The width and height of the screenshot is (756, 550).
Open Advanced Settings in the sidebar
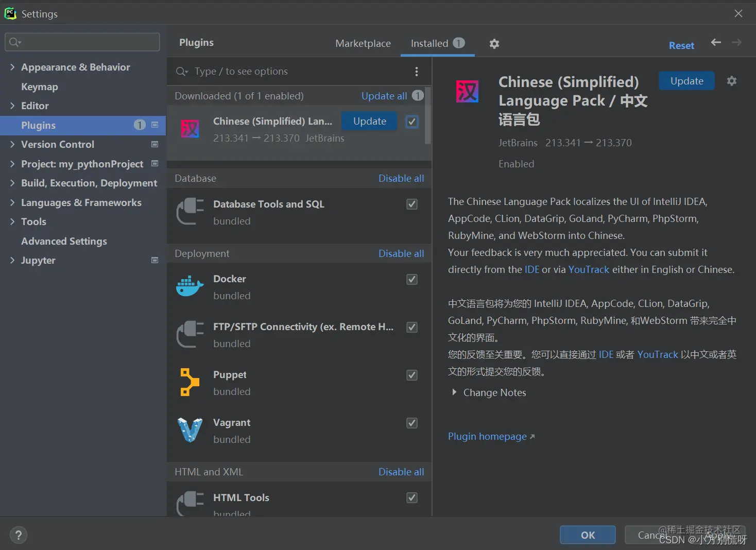(x=64, y=241)
